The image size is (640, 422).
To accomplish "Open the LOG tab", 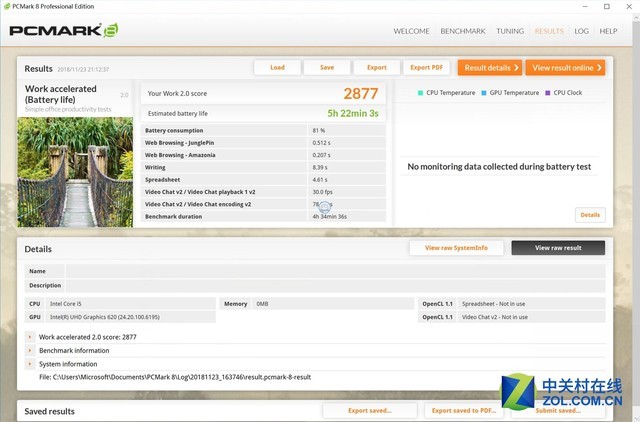I will pos(581,31).
